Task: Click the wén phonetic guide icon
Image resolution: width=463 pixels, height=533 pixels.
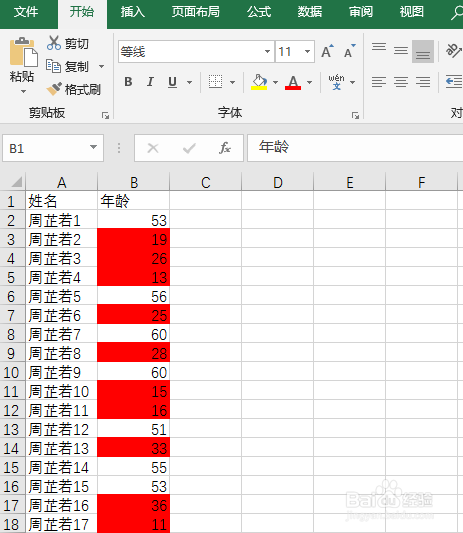Action: (336, 82)
